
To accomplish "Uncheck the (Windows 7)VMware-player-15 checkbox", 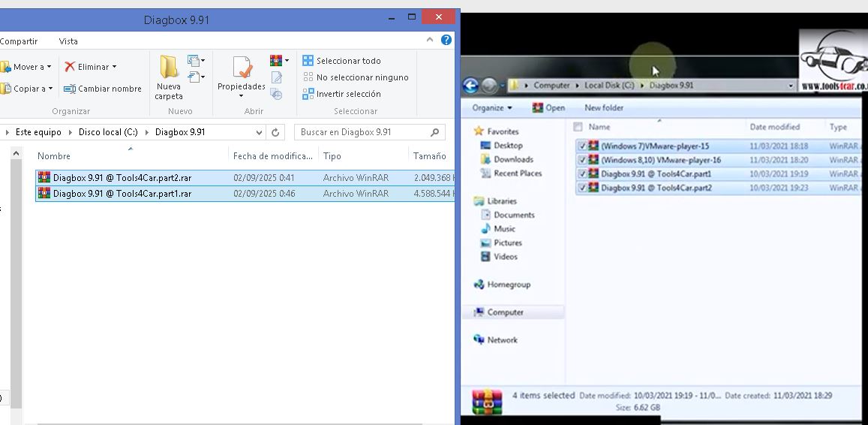I will click(582, 146).
